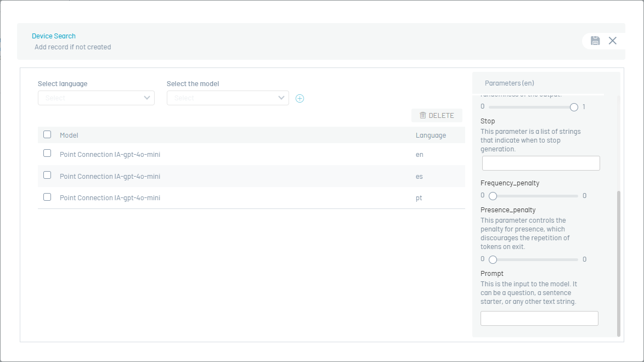Click the randomness slider handle near 1
This screenshot has width=644, height=362.
pyautogui.click(x=574, y=107)
